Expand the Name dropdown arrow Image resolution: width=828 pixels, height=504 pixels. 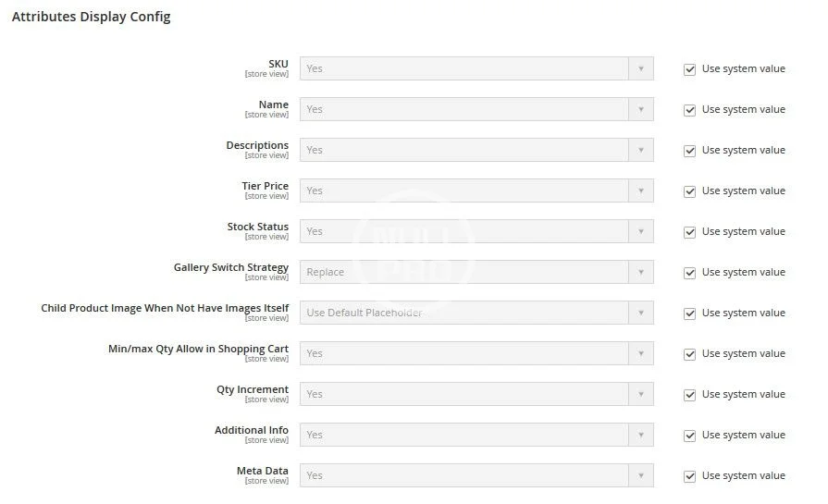[x=640, y=109]
